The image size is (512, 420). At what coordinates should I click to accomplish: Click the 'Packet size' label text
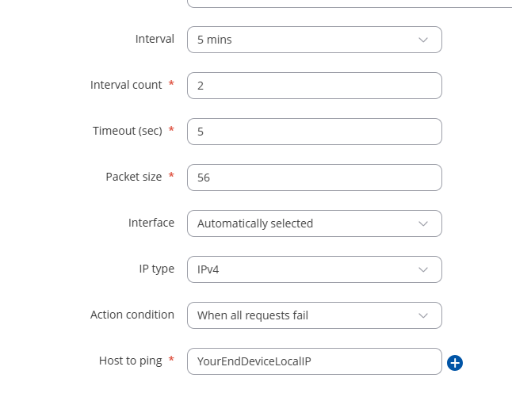[x=134, y=177]
